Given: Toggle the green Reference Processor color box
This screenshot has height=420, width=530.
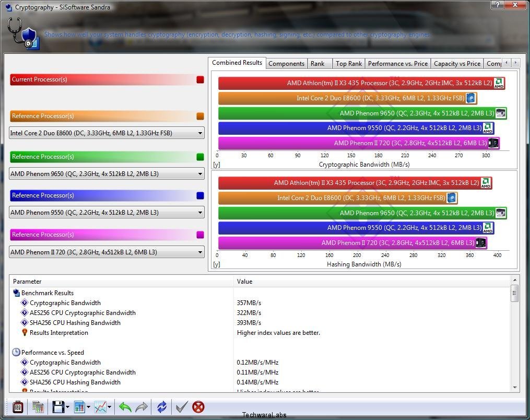Looking at the screenshot, I should (200, 157).
